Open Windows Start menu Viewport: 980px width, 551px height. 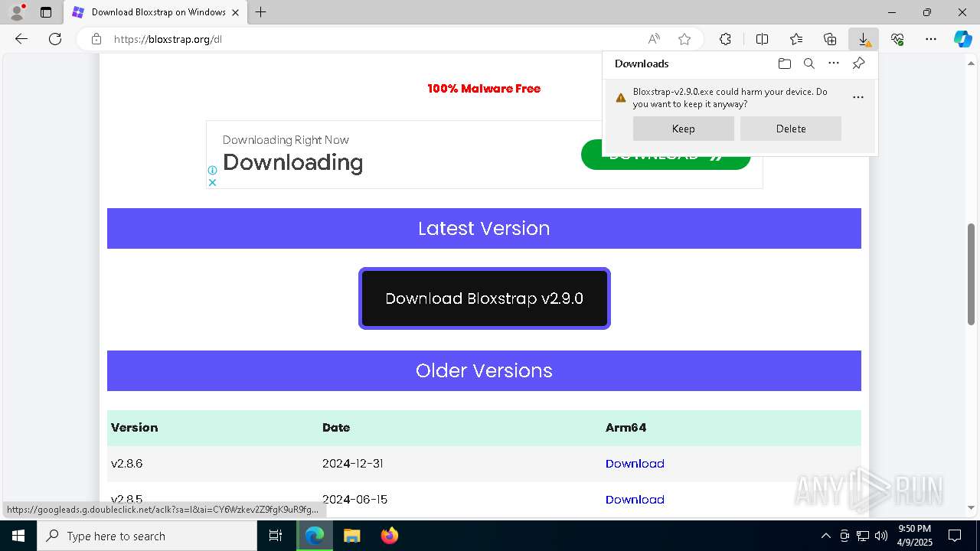[18, 536]
